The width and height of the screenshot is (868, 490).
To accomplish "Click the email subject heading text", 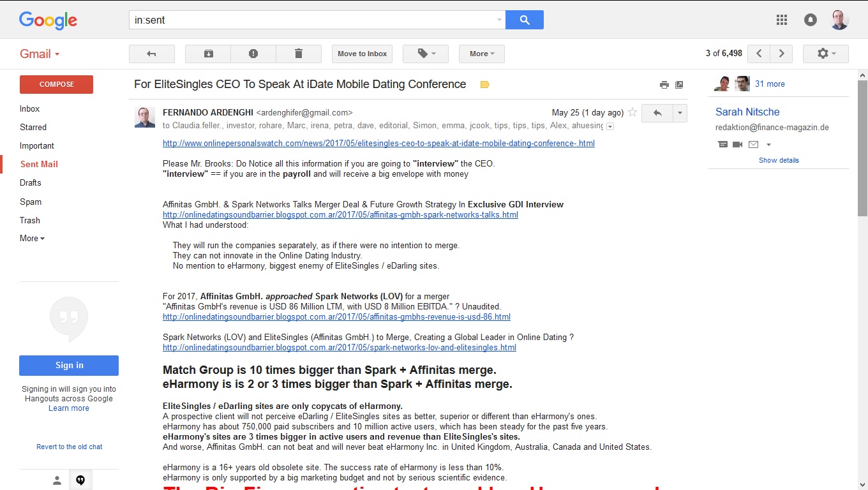I will [300, 84].
